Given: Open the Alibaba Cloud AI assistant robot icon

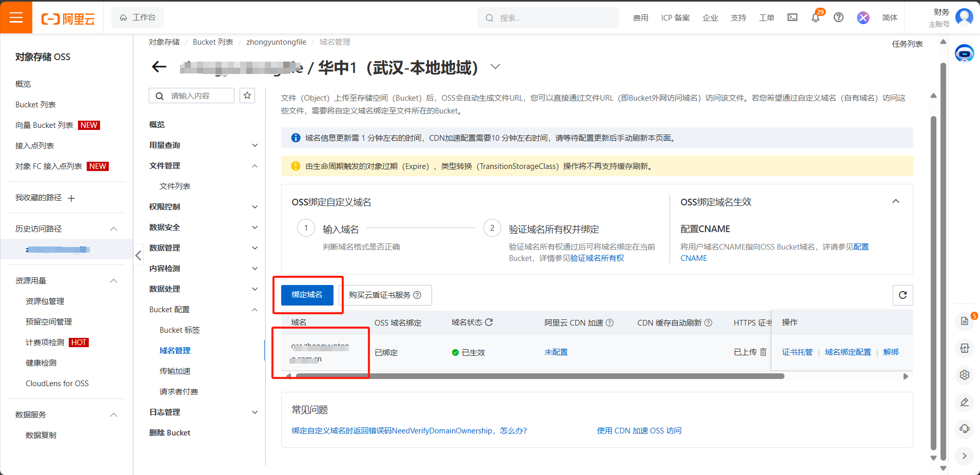Looking at the screenshot, I should [964, 53].
